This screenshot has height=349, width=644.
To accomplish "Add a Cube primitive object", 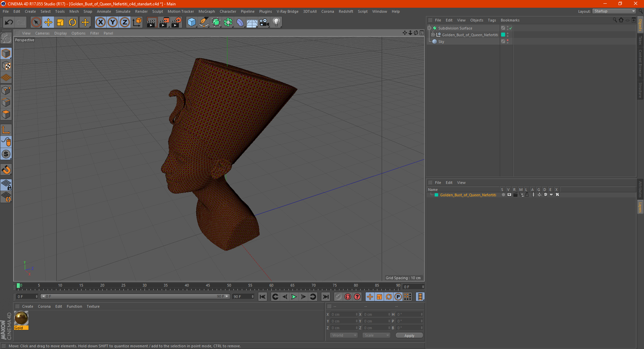I will [192, 22].
